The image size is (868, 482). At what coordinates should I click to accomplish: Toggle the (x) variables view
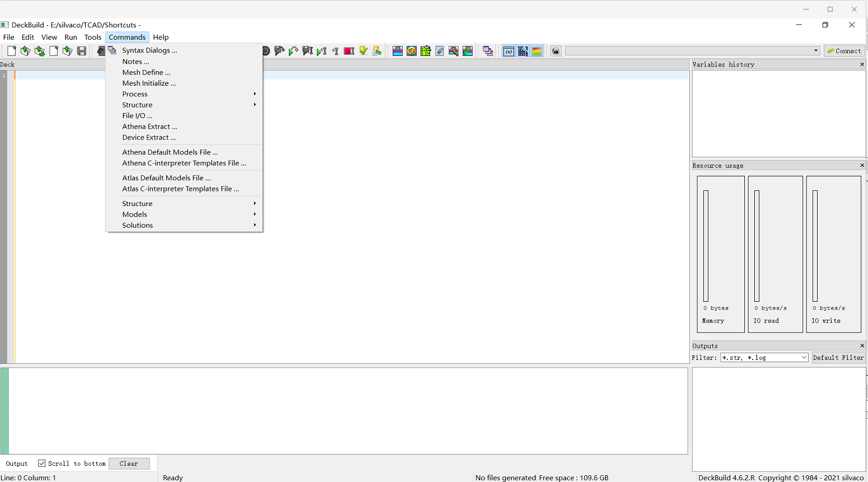(x=508, y=50)
